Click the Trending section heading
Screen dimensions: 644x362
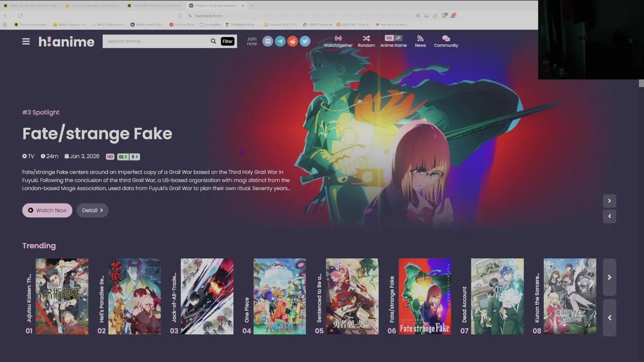[39, 246]
